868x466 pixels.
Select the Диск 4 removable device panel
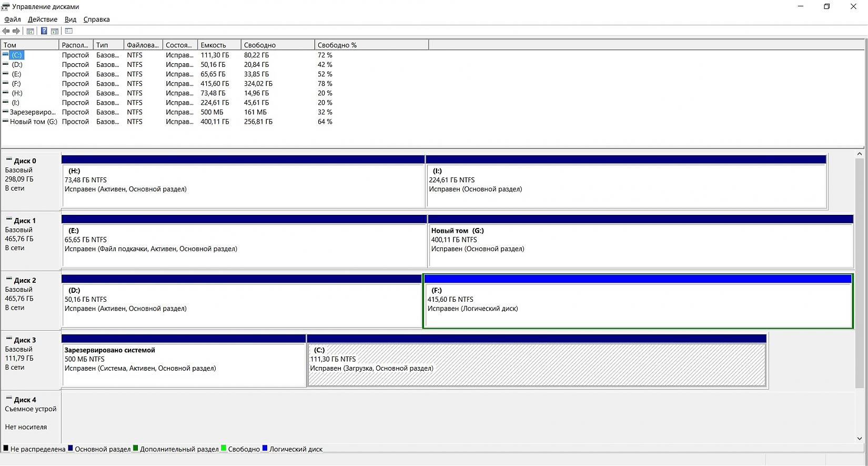[x=32, y=416]
